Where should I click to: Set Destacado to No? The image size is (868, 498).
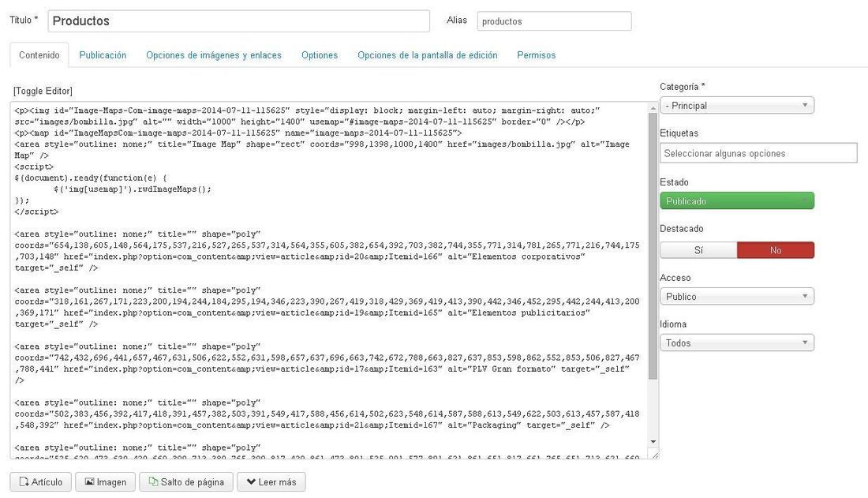(x=776, y=250)
